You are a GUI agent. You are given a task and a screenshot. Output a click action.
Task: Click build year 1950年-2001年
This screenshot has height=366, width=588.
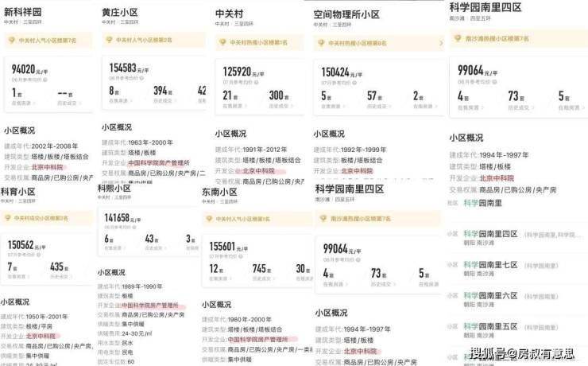pyautogui.click(x=47, y=317)
